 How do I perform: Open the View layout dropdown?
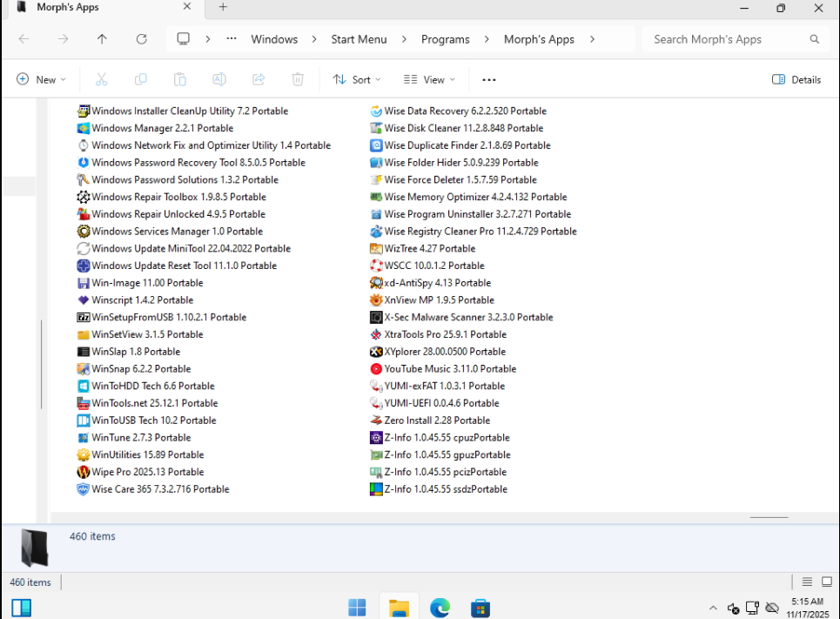(429, 79)
